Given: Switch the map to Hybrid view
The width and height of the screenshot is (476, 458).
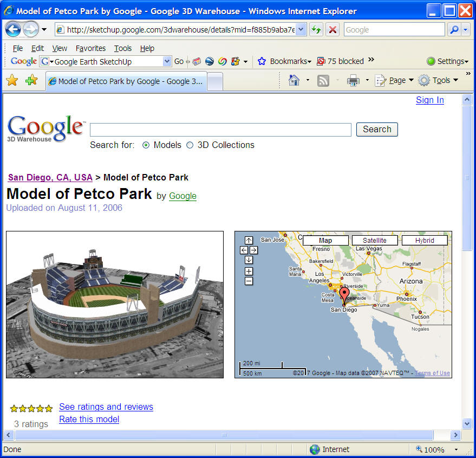Looking at the screenshot, I should click(x=425, y=241).
